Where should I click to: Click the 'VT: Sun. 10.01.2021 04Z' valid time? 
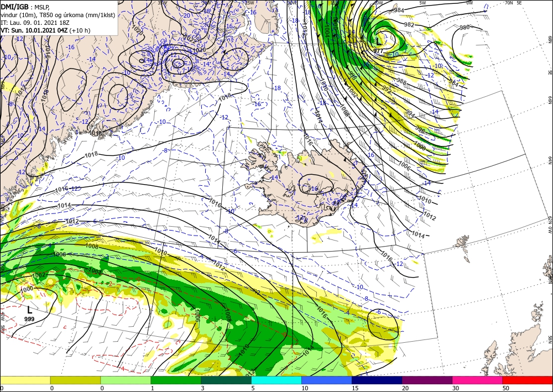click(x=34, y=30)
